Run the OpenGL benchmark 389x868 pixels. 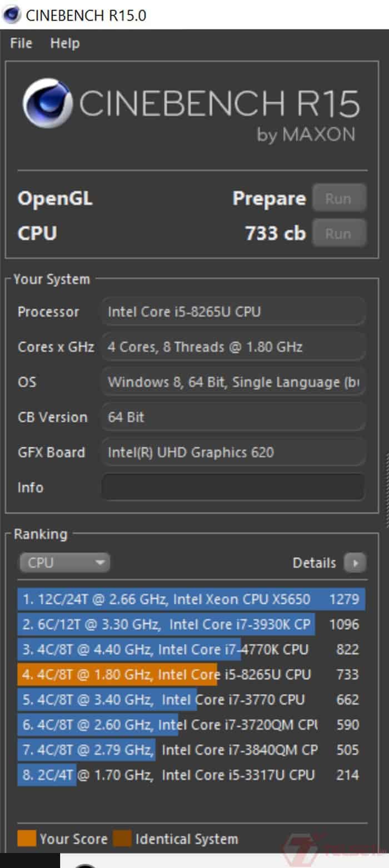(338, 198)
